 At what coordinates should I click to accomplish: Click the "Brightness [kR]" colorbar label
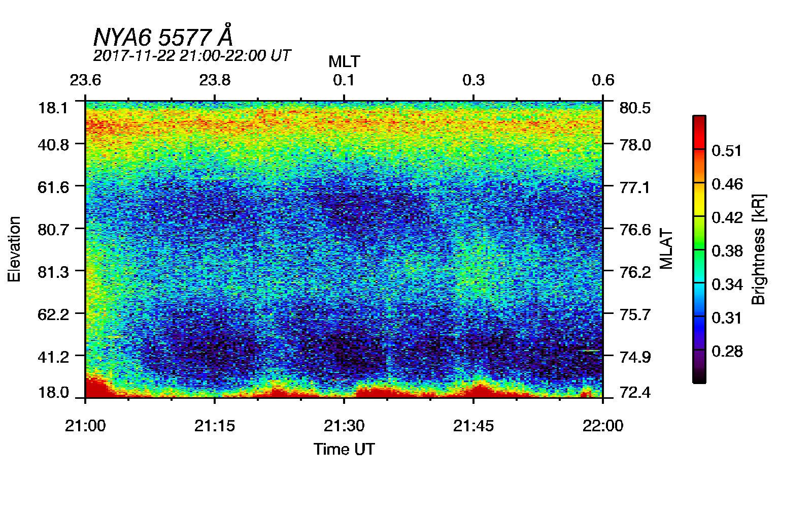click(x=758, y=249)
